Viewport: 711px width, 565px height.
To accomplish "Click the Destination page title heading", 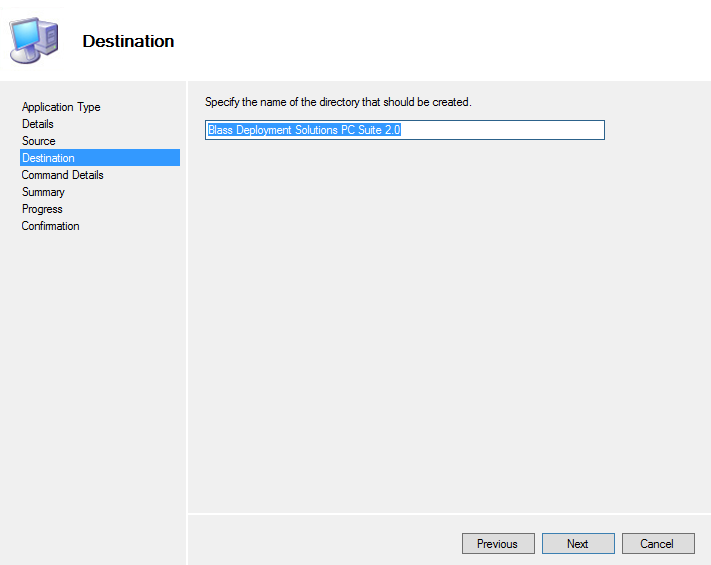I will [128, 41].
